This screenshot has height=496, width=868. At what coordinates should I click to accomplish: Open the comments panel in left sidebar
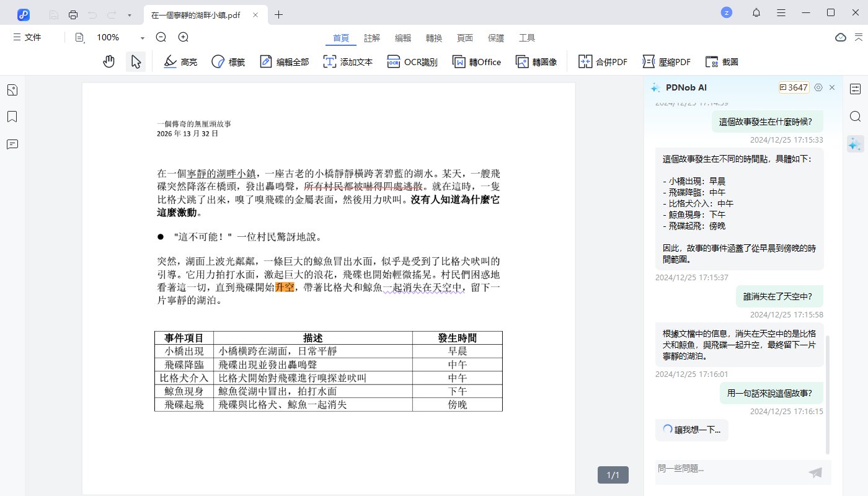[x=12, y=144]
